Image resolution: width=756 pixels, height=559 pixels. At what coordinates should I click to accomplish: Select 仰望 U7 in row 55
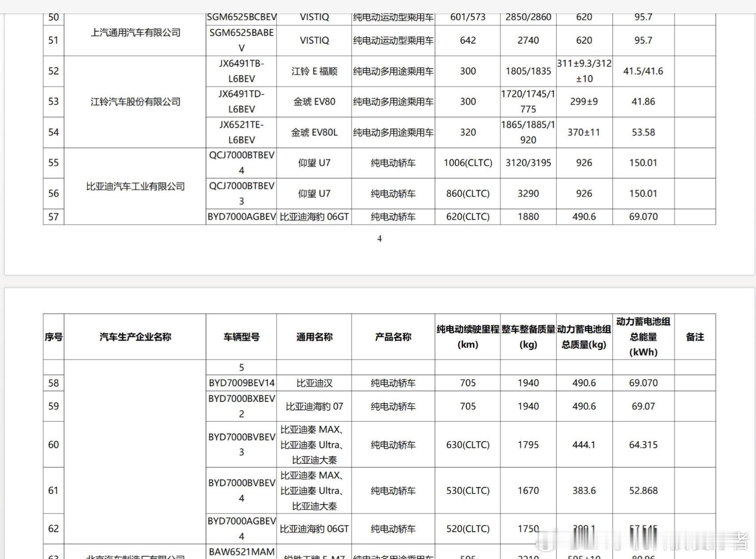pos(314,163)
